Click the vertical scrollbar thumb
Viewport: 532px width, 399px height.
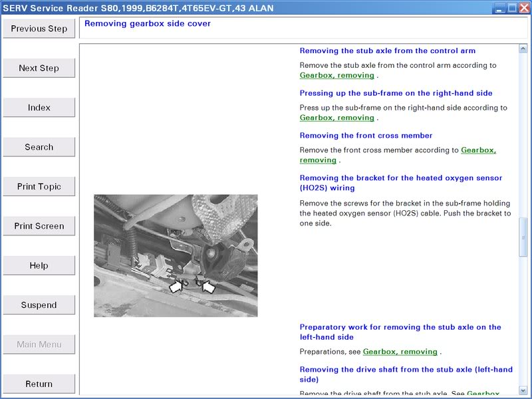pos(523,237)
